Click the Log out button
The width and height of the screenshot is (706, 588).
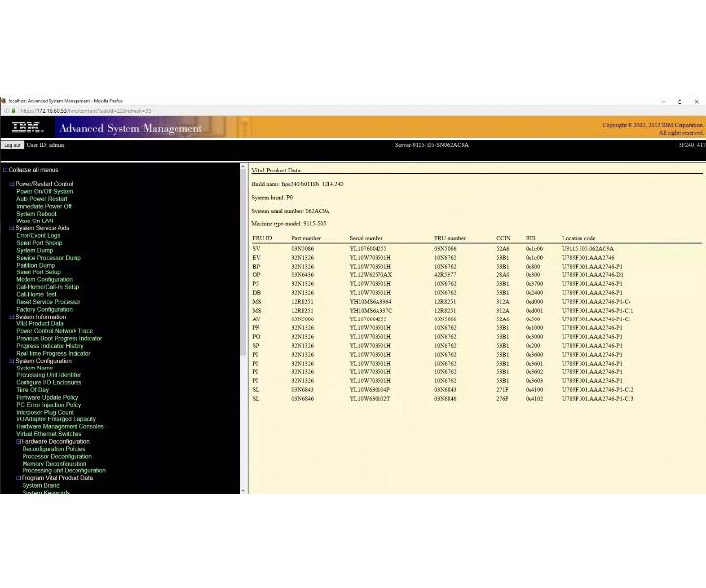point(12,145)
